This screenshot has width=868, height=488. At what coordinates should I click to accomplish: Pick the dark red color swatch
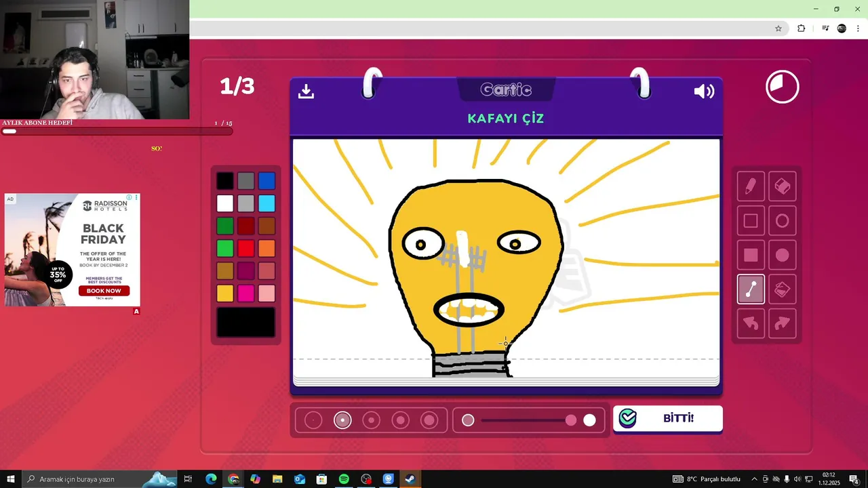[x=246, y=226]
